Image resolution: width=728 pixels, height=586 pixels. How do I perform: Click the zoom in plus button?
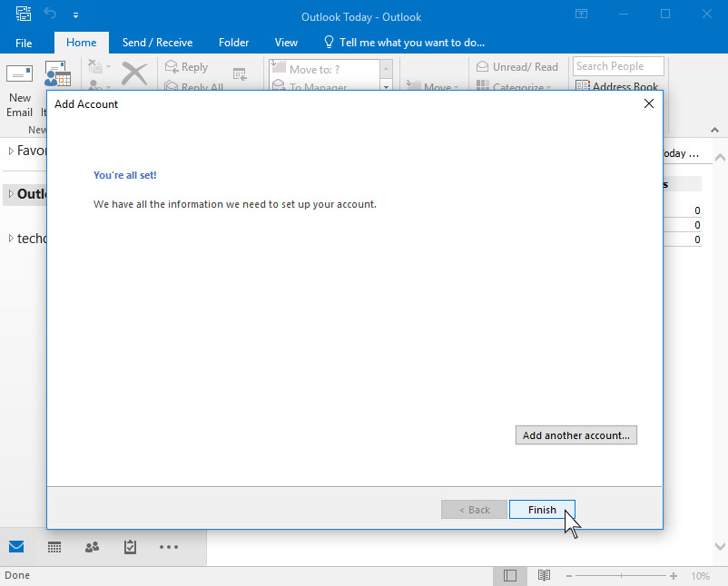point(674,576)
